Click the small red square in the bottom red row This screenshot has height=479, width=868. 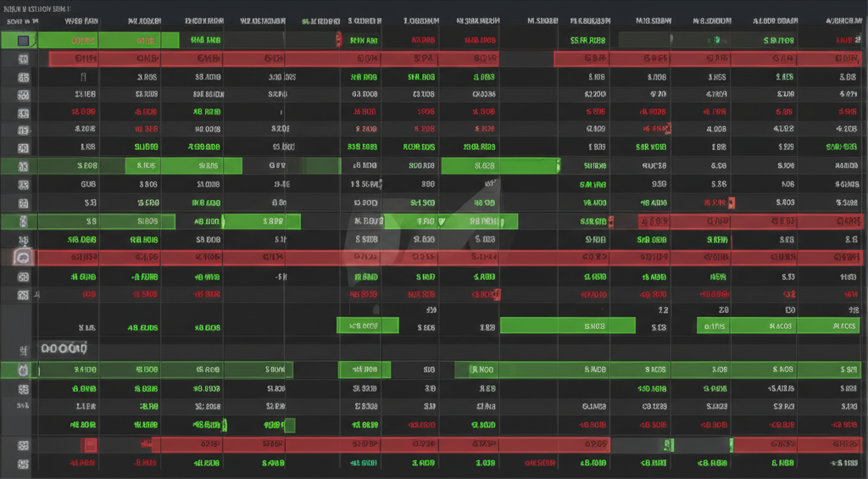point(88,445)
